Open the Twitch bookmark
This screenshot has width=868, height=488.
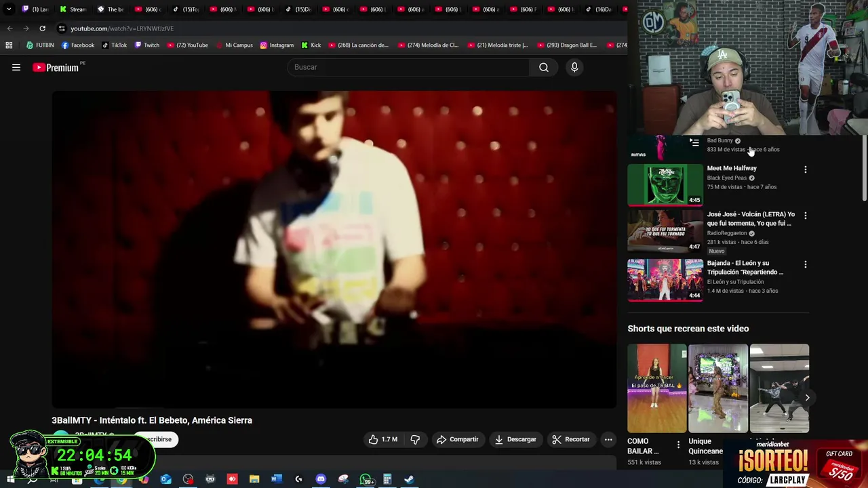pos(147,45)
